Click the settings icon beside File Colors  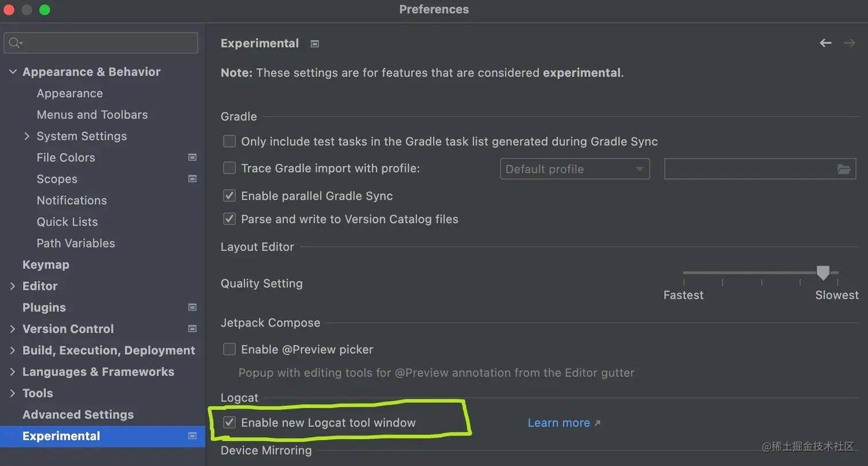point(192,157)
